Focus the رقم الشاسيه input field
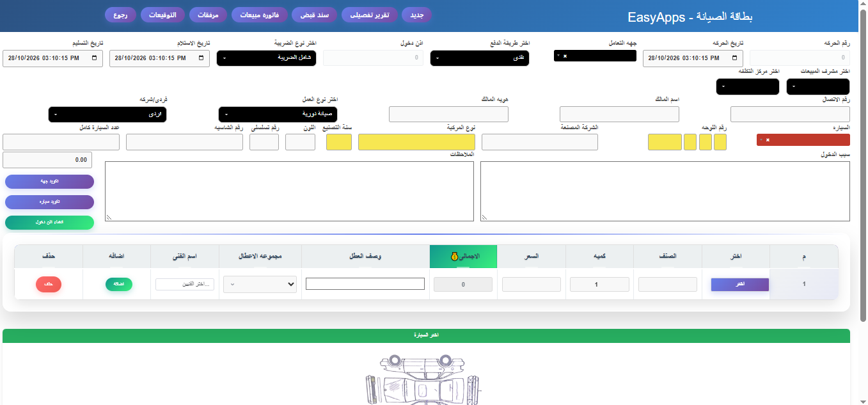 [x=184, y=142]
